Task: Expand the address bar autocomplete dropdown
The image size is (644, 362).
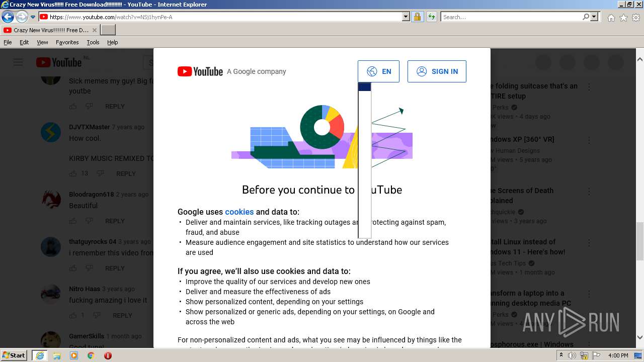Action: (x=406, y=17)
